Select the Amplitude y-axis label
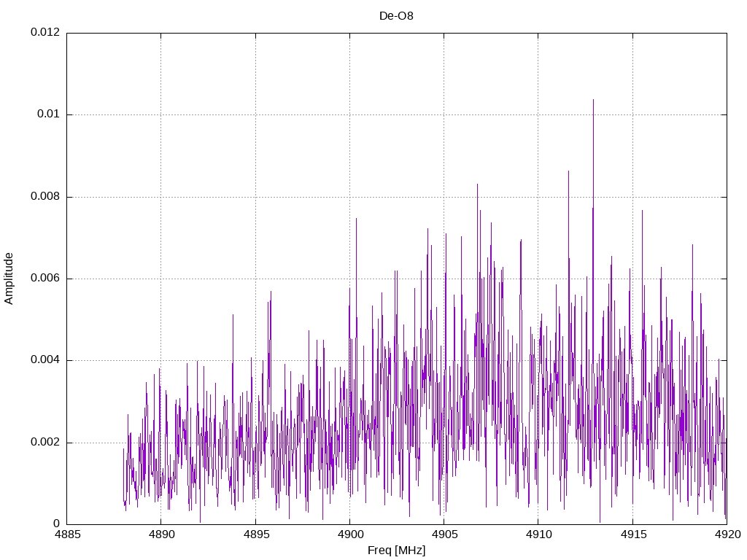The height and width of the screenshot is (560, 747). pos(9,279)
